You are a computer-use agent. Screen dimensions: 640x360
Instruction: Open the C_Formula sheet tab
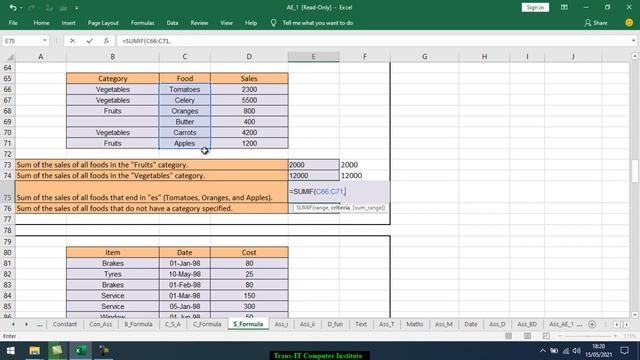[x=207, y=324]
